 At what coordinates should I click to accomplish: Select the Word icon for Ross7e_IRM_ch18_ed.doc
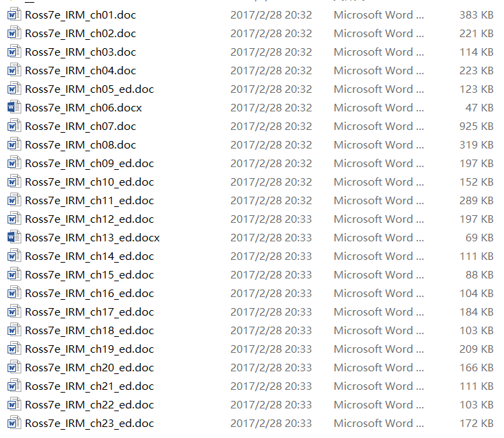[x=14, y=330]
